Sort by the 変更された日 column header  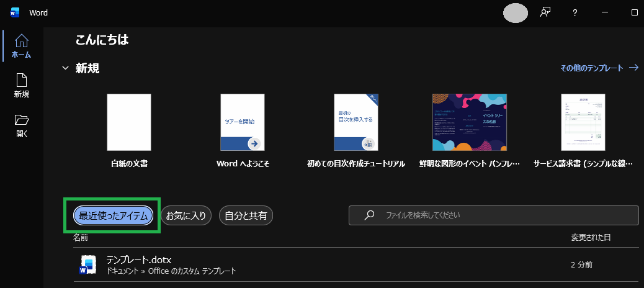pyautogui.click(x=591, y=238)
